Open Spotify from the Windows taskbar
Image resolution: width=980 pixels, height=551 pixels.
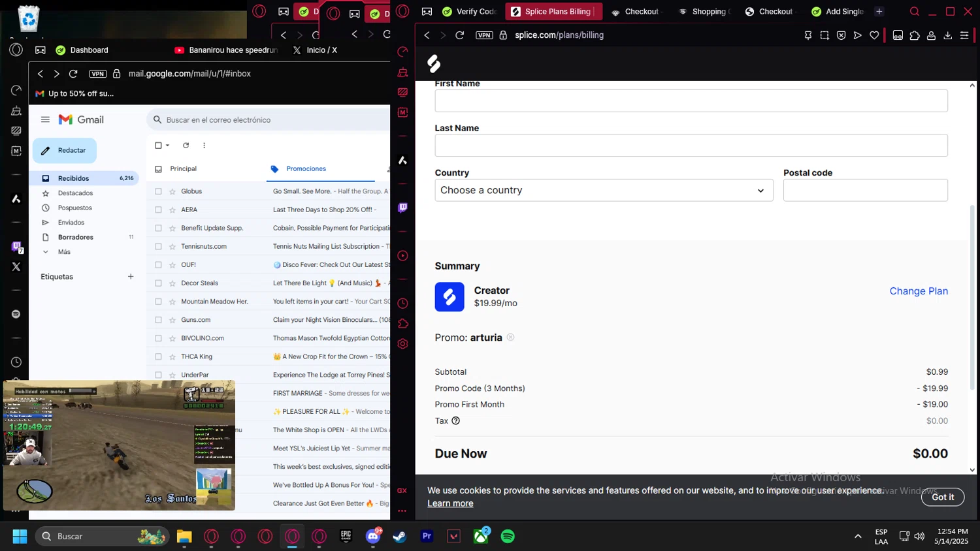point(508,537)
